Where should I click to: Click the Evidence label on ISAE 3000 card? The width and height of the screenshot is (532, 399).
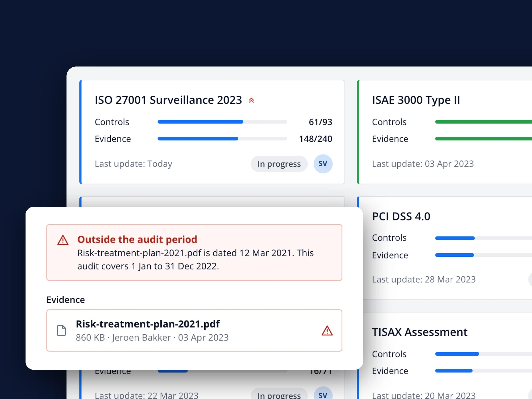[390, 139]
